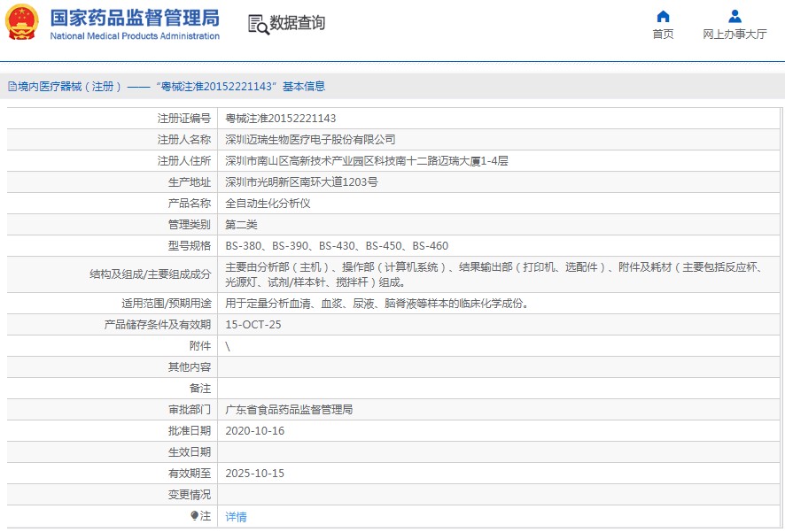Click 结构及组成/主要组成成分 row label

151,274
